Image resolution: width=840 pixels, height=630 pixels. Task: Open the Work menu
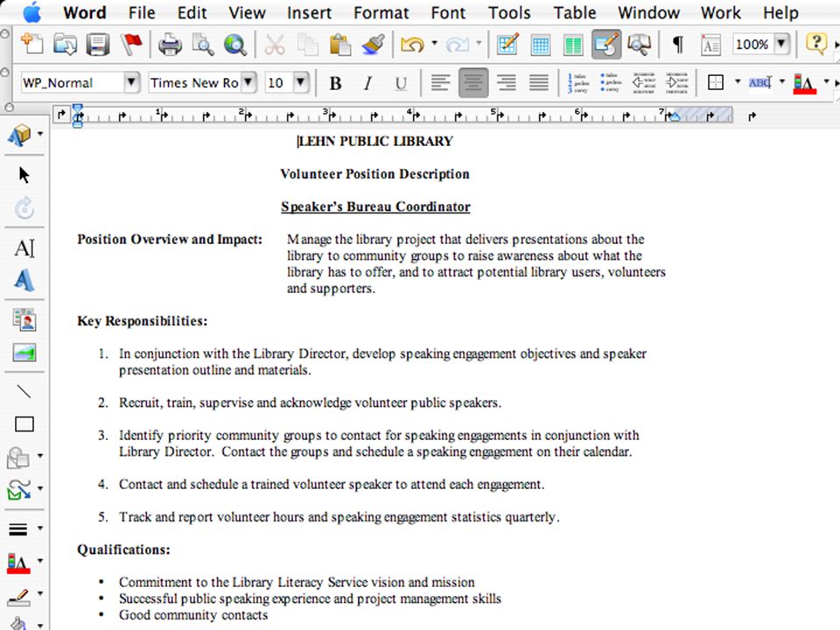coord(720,12)
